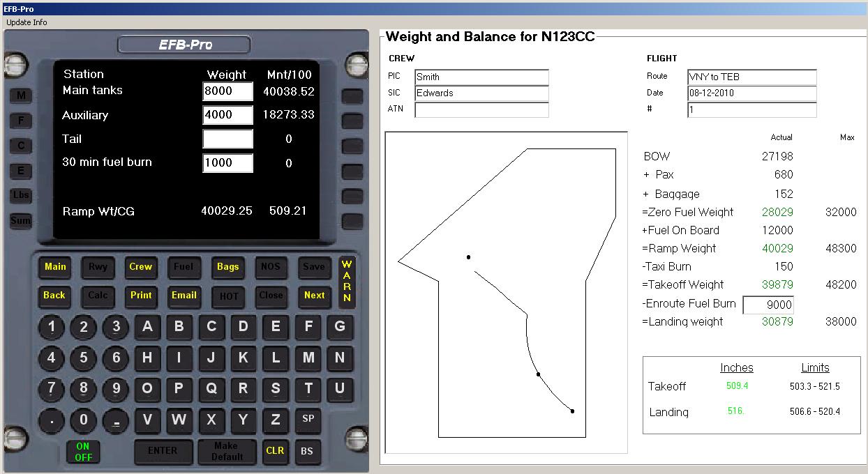
Task: Select the Fuel function key
Action: (x=184, y=267)
